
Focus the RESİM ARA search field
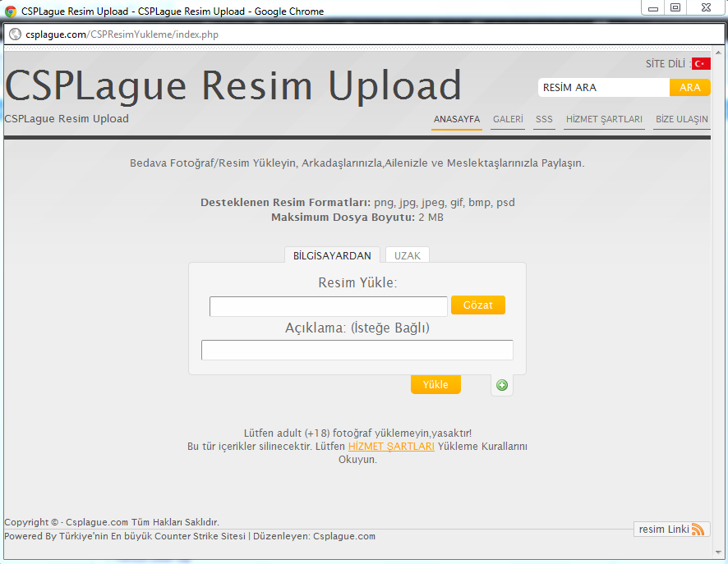tap(604, 88)
